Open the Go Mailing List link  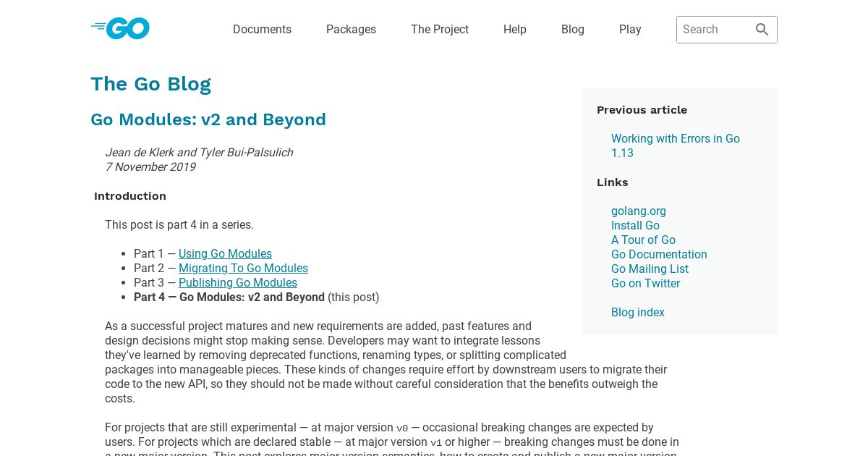click(650, 269)
